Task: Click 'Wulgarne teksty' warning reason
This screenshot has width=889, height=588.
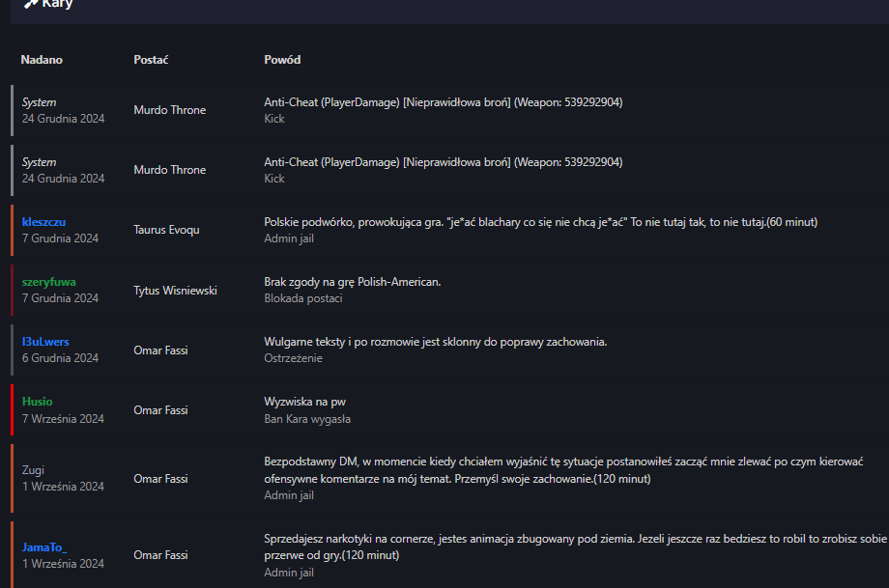Action: tap(436, 342)
